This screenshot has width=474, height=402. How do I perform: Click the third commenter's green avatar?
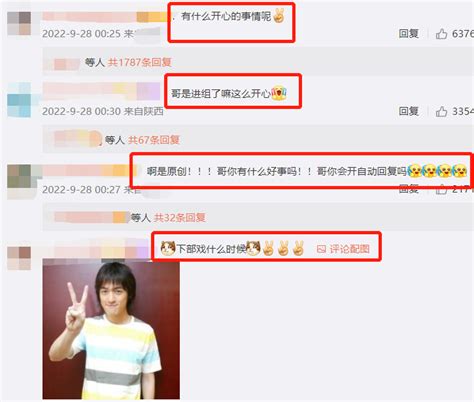coord(19,178)
